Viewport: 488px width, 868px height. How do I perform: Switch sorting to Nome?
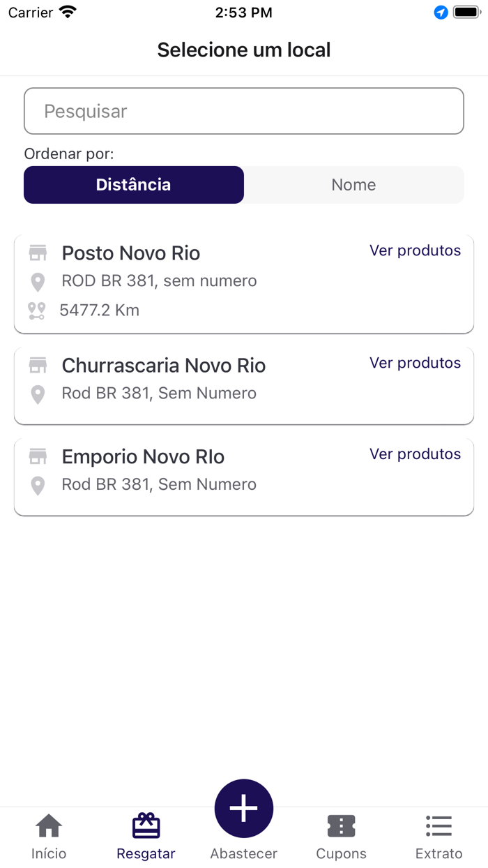[x=353, y=184]
